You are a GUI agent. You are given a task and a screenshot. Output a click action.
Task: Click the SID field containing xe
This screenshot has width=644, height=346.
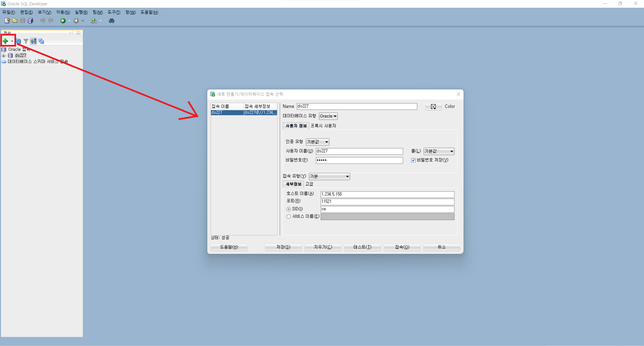(x=387, y=209)
